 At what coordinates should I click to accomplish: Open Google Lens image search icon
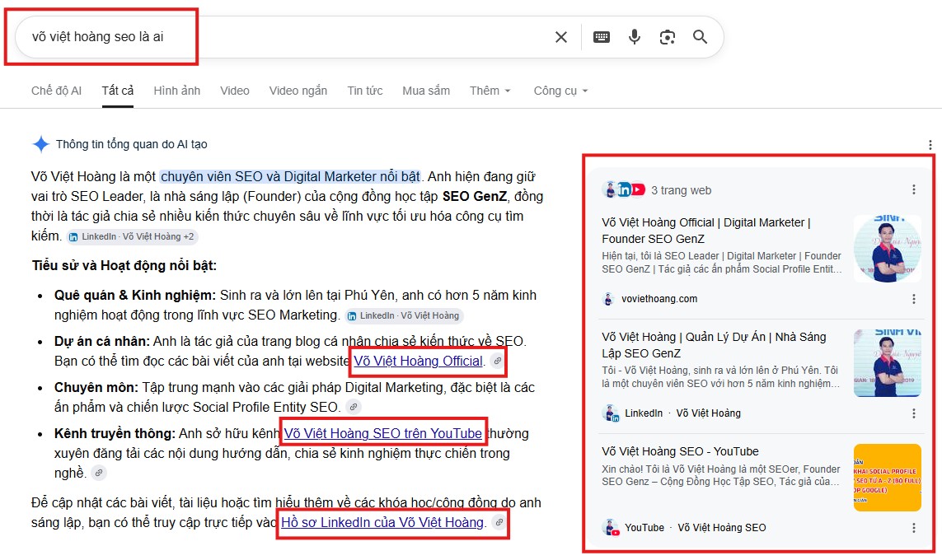(668, 37)
